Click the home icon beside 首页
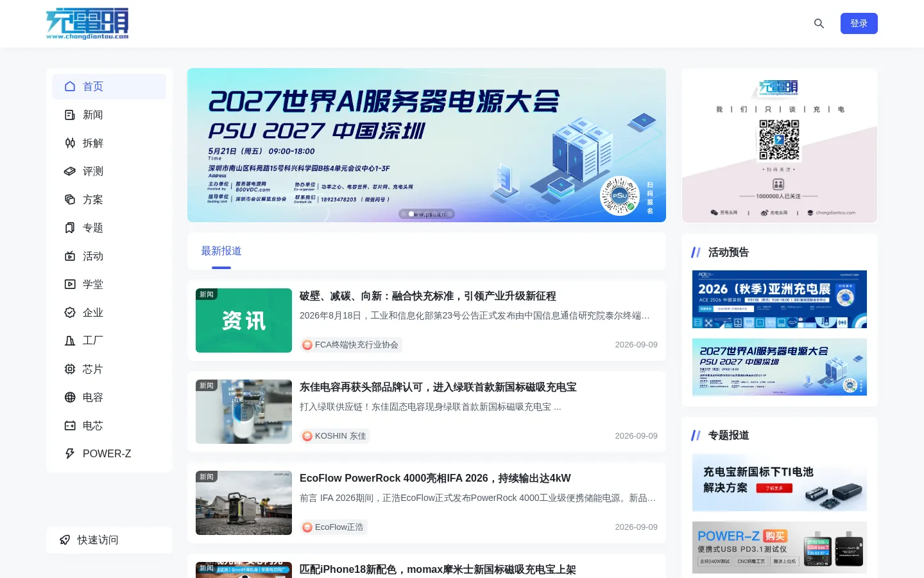Screen dimensions: 924x578 point(70,86)
